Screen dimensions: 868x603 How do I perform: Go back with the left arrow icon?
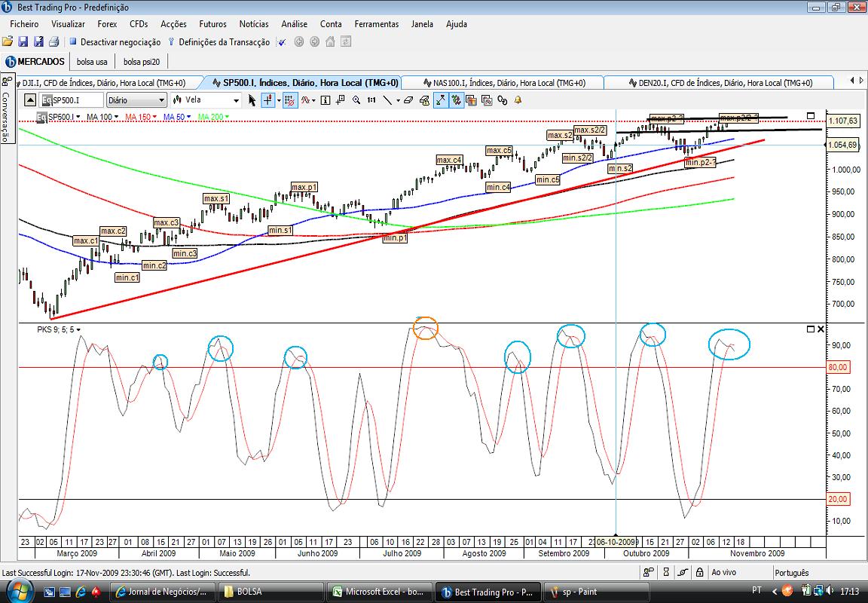coord(299,41)
